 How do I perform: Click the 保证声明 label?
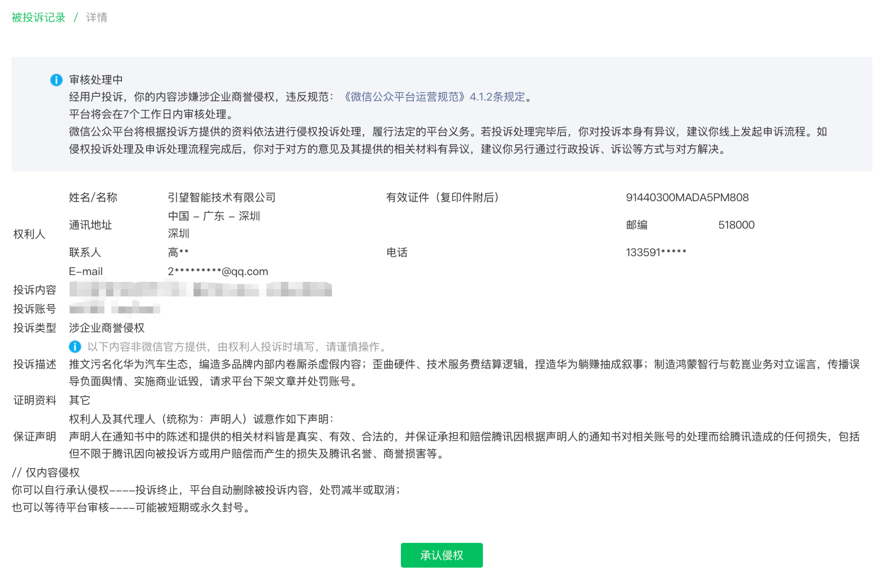pyautogui.click(x=35, y=437)
